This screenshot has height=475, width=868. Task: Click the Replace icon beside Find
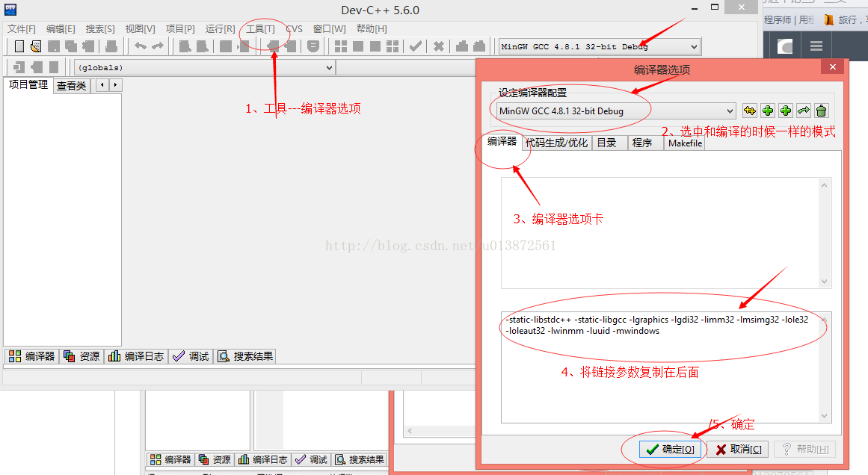click(202, 46)
